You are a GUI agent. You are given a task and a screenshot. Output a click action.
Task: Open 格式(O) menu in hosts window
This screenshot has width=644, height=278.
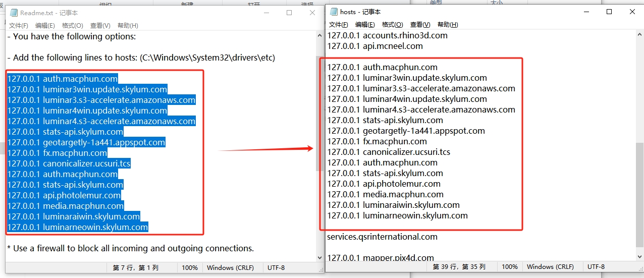pyautogui.click(x=392, y=25)
